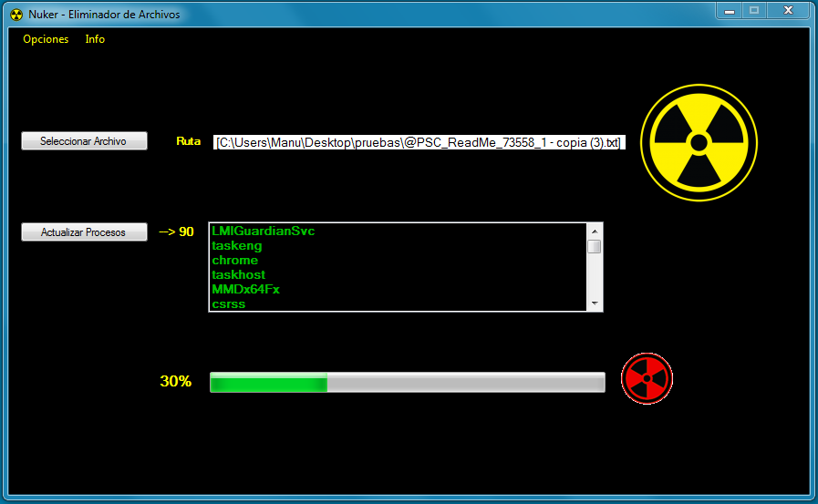Image resolution: width=818 pixels, height=504 pixels.
Task: Select chrome in the process list
Action: 398,260
